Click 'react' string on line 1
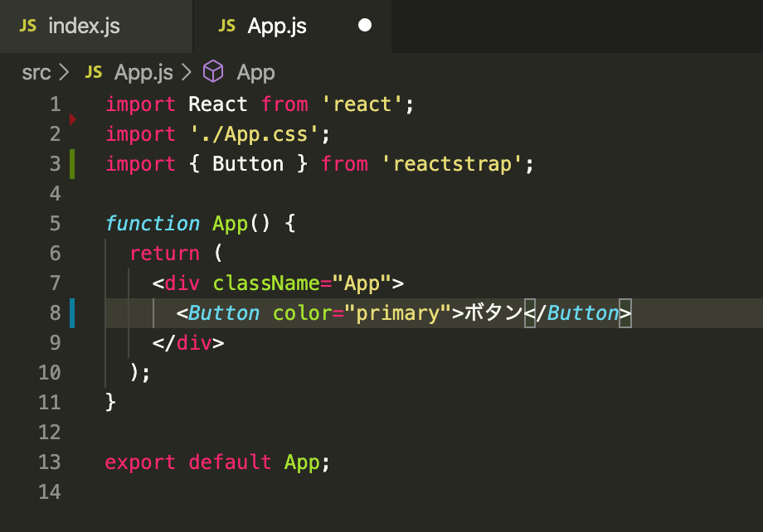This screenshot has width=763, height=532. coord(362,104)
